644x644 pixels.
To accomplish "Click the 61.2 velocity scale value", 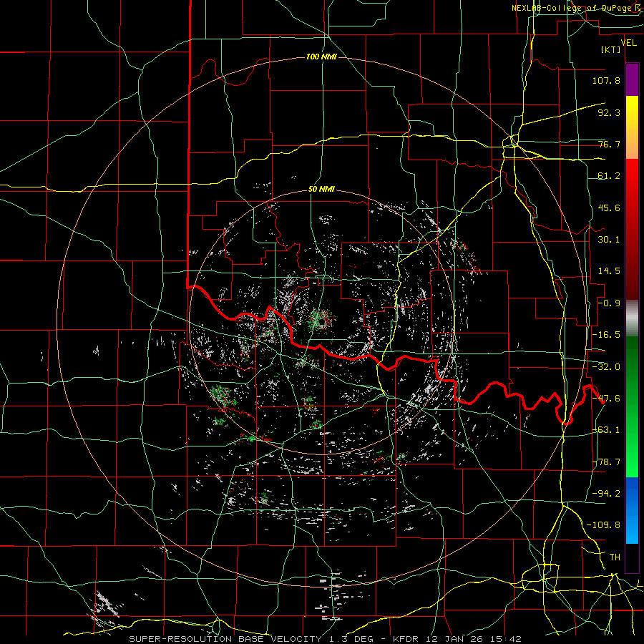I will (609, 176).
